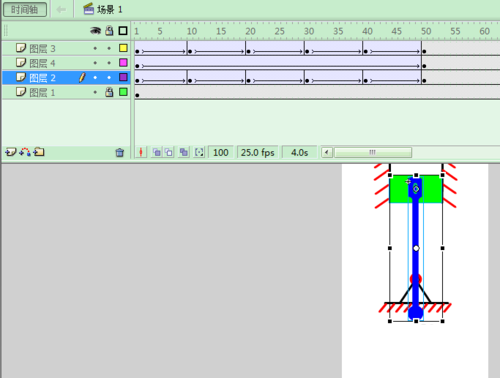Viewport: 500px width, 378px height.
Task: Enable onion skin outlines
Action: tap(169, 153)
